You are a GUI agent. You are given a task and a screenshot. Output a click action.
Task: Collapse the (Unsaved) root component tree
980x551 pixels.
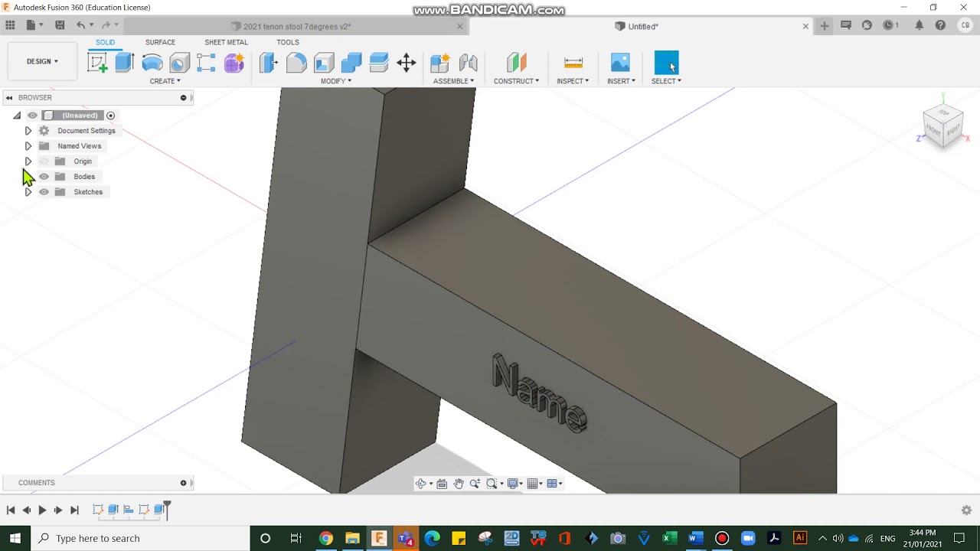[x=17, y=116]
